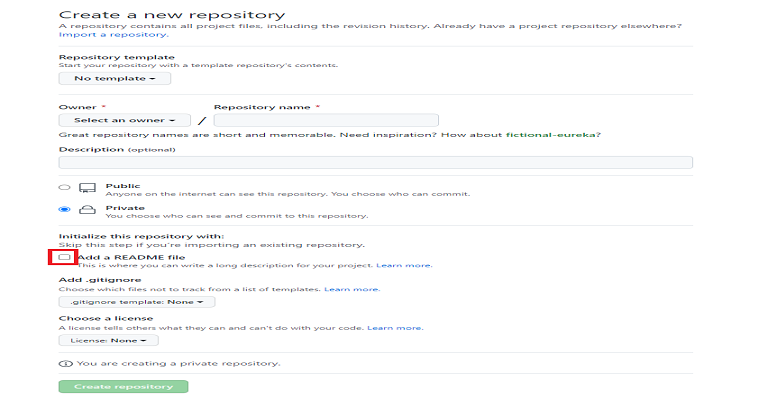Click Learn more about licenses
Image resolution: width=768 pixels, height=402 pixels.
tap(395, 328)
